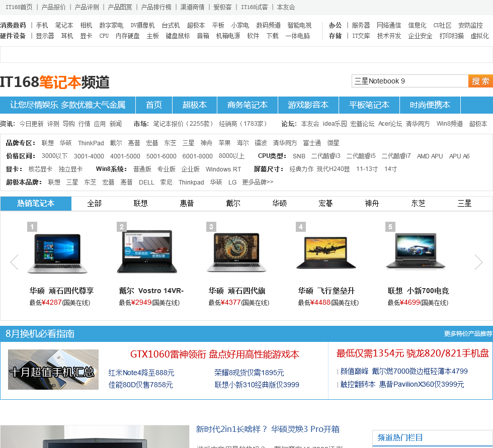Select the 戴尔 tab in hot laptops
Viewport: 493px width, 448px height.
pyautogui.click(x=233, y=204)
